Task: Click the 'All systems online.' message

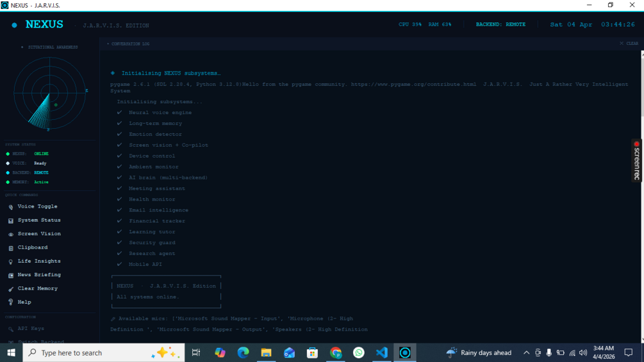Action: pos(148,297)
